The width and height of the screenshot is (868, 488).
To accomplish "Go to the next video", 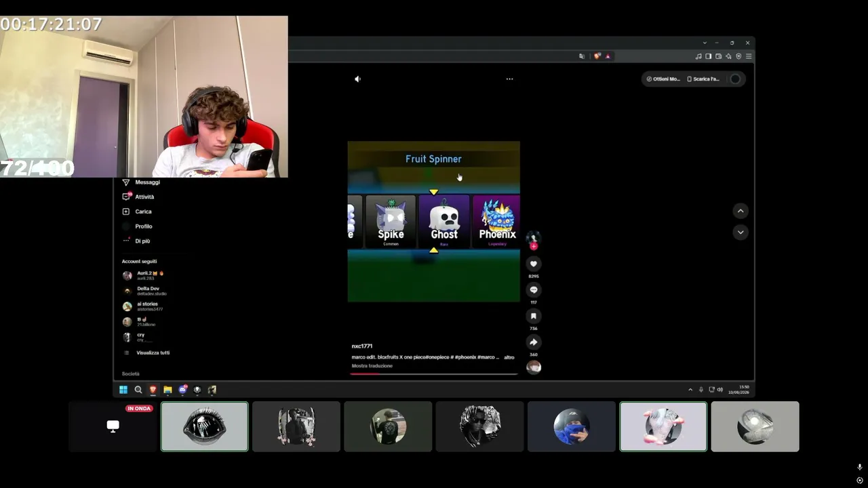I will point(741,232).
